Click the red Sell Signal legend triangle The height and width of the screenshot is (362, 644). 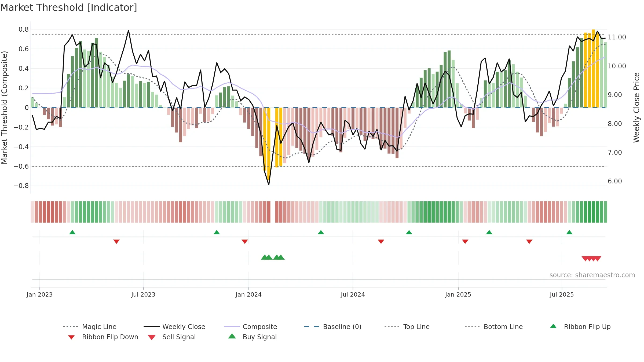[x=152, y=337]
